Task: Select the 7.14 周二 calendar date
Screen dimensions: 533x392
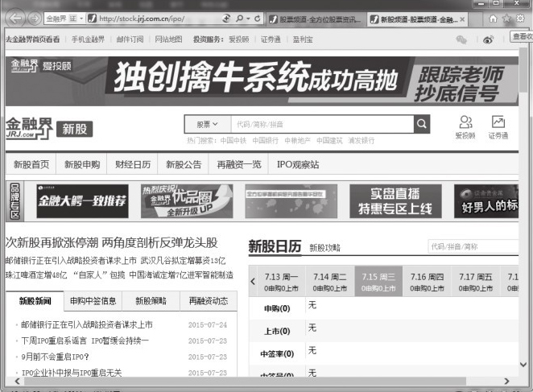Action: (x=330, y=282)
